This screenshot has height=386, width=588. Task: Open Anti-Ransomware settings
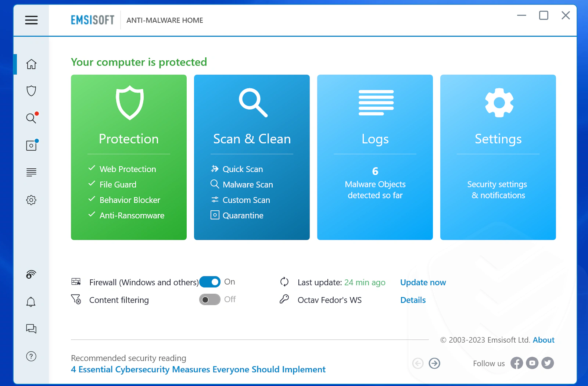[x=132, y=215]
